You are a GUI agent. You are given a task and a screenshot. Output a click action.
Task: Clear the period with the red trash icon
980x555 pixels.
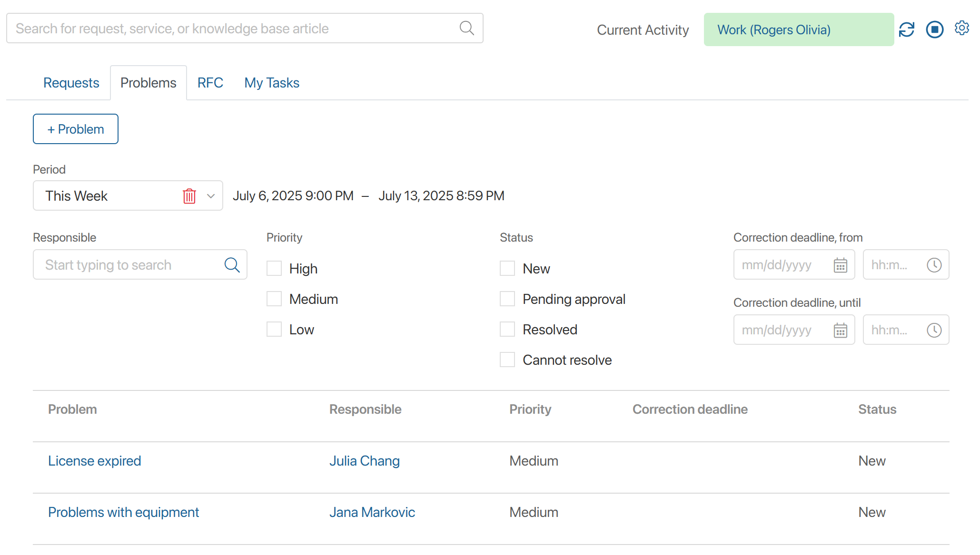189,196
